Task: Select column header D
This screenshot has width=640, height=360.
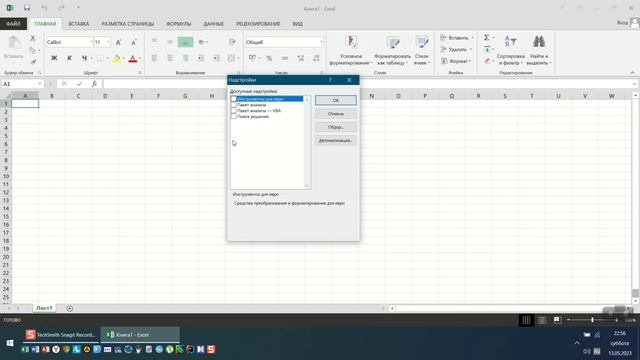Action: 105,96
